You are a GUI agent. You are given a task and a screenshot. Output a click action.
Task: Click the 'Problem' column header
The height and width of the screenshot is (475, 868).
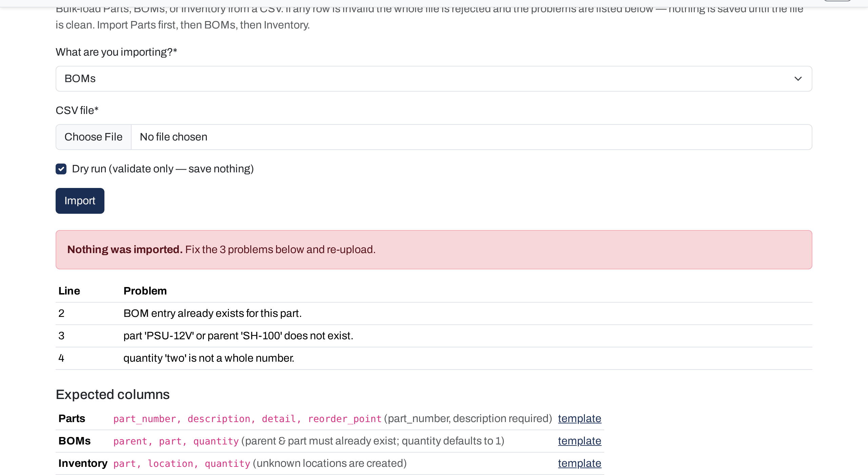(x=145, y=291)
